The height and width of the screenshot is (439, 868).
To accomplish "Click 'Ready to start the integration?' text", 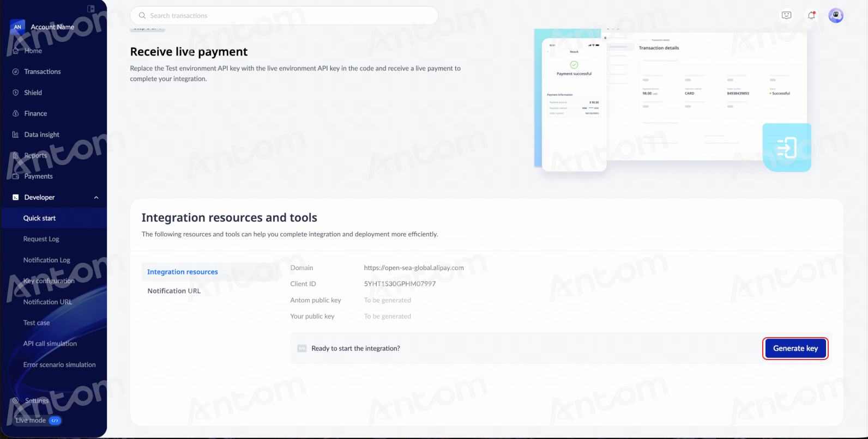I will point(355,349).
